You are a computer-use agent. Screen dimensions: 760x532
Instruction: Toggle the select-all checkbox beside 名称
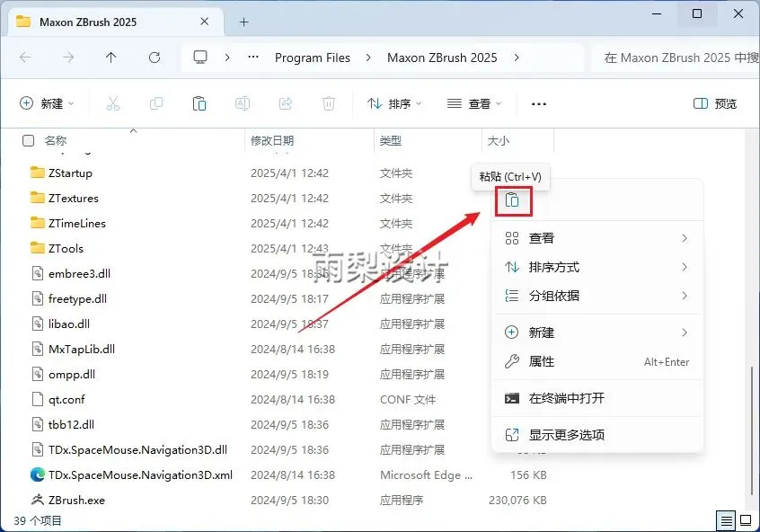29,140
